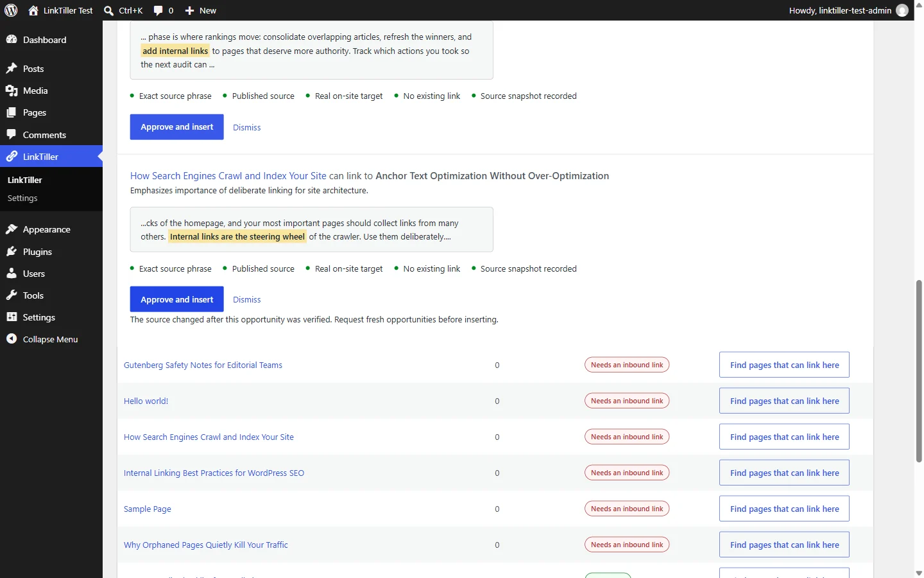View the comments bubble icon in admin bar
The width and height of the screenshot is (924, 578).
[158, 10]
